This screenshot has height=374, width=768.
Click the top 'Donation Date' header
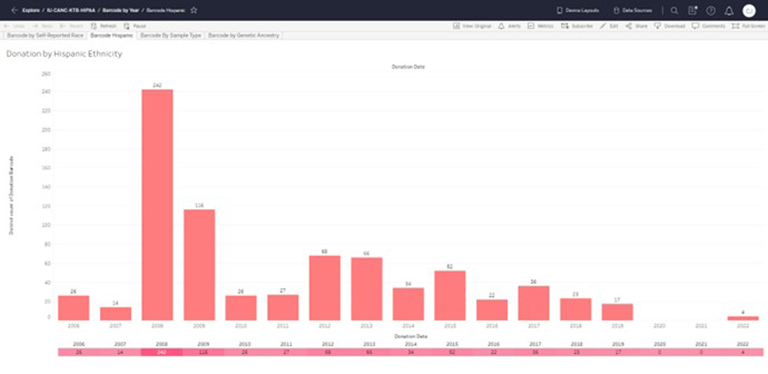(408, 67)
